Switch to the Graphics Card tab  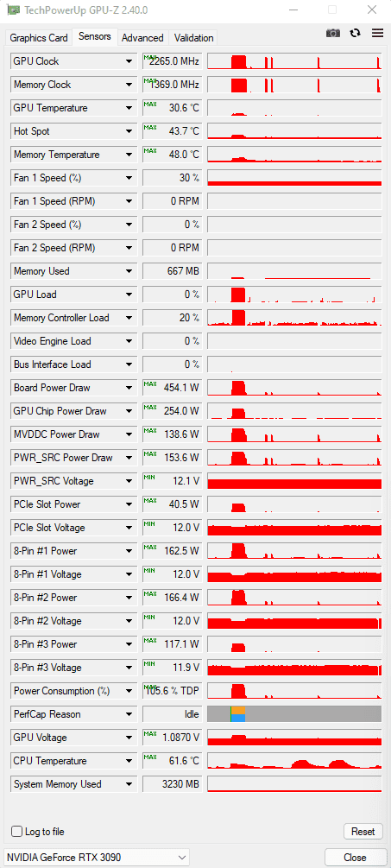(x=39, y=38)
